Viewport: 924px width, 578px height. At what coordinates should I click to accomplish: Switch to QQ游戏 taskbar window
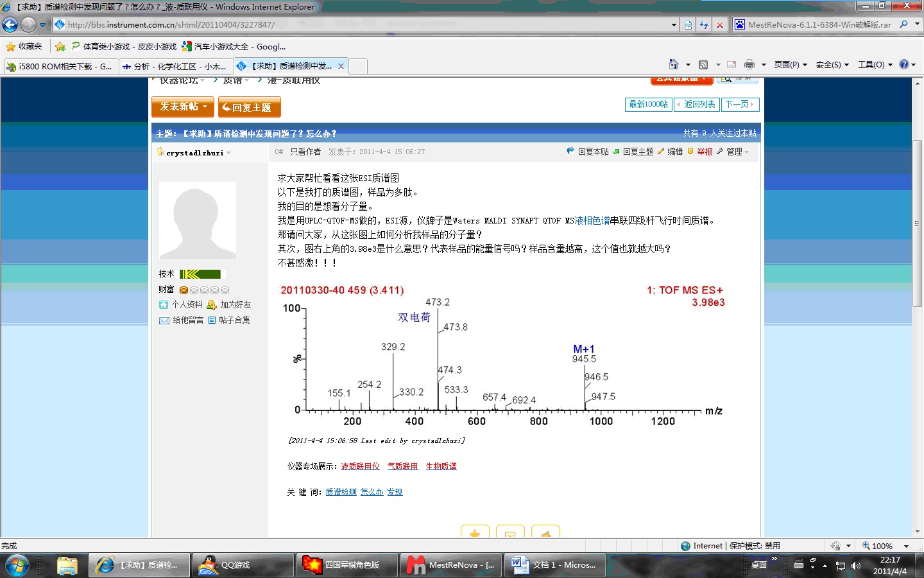tap(243, 565)
